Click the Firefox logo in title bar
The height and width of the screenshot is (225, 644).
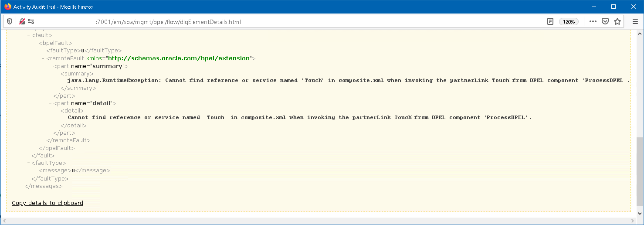pos(7,7)
